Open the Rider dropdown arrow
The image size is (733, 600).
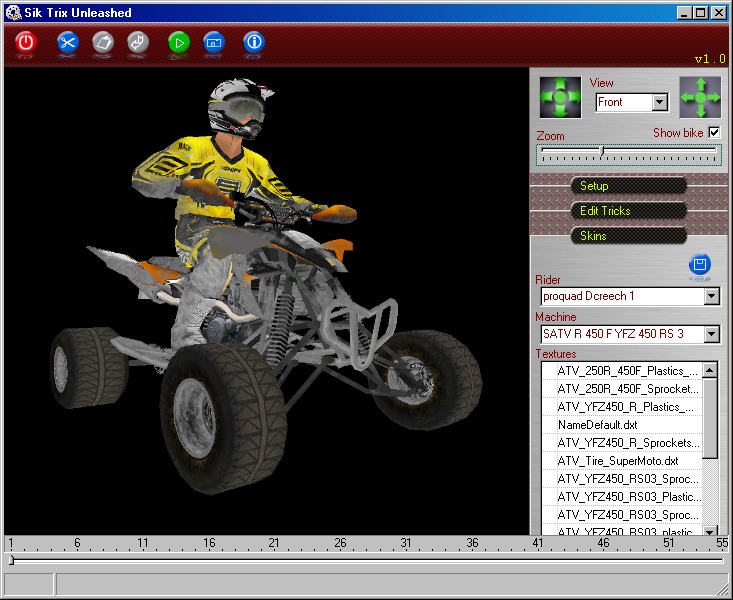pyautogui.click(x=711, y=296)
